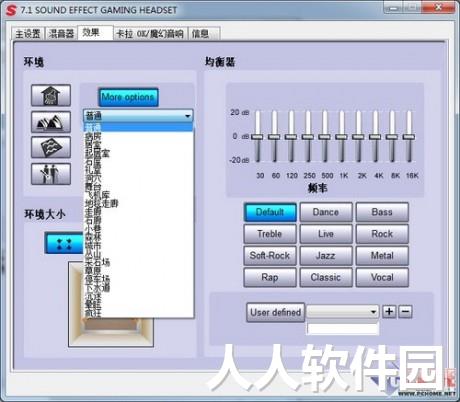This screenshot has width=460, height=402.
Task: Pick the people/band environment icon
Action: pos(51,174)
